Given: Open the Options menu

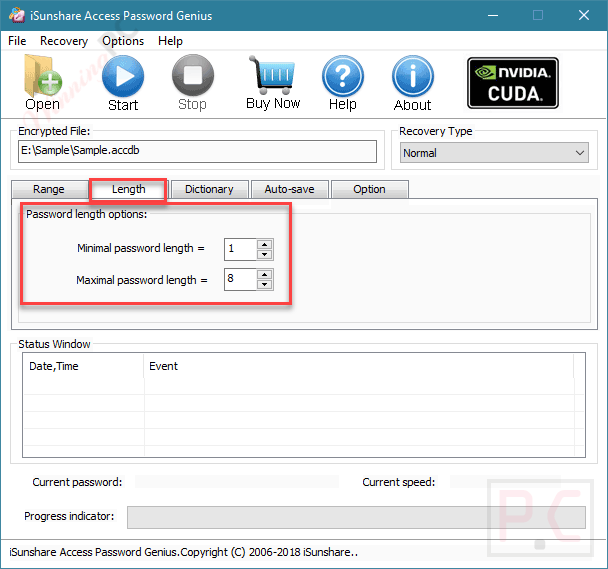Looking at the screenshot, I should [x=123, y=41].
